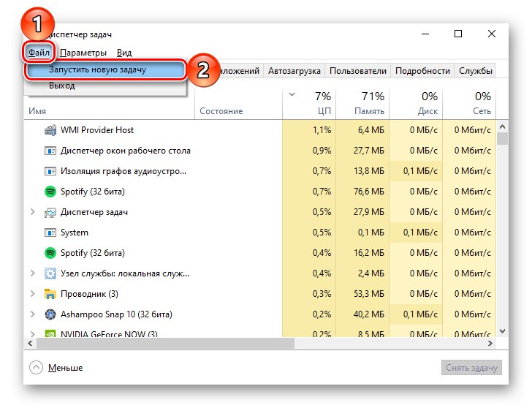The height and width of the screenshot is (408, 532).
Task: Select the System row name
Action: point(75,233)
